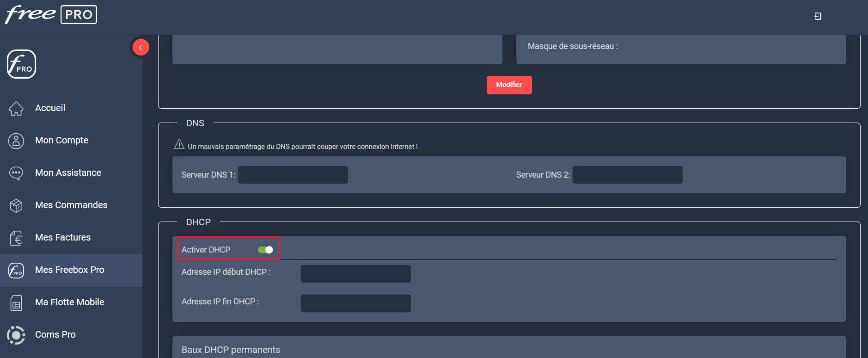Image resolution: width=868 pixels, height=358 pixels.
Task: Click the Coms Pro circular icon
Action: tap(16, 335)
